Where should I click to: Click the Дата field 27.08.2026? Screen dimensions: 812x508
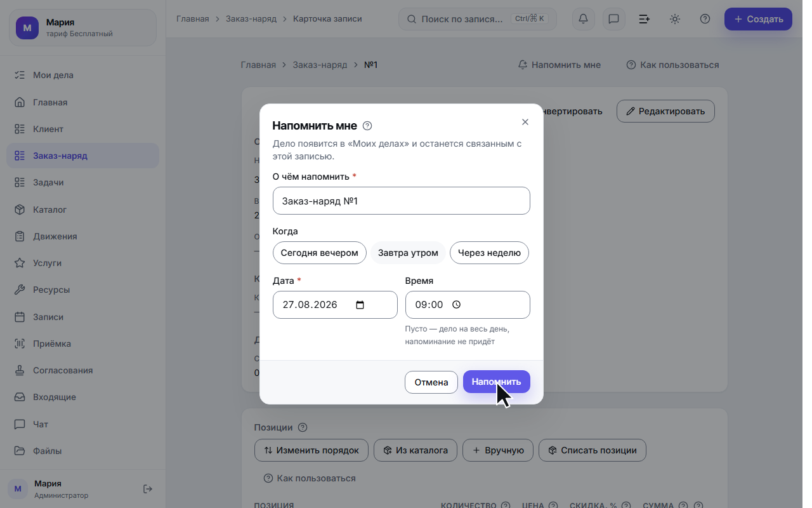coord(335,305)
